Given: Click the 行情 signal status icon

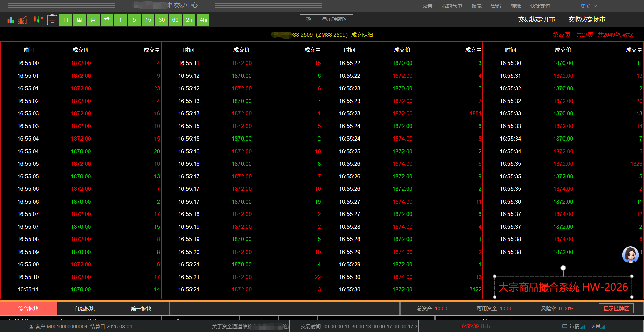Looking at the screenshot, I should [x=583, y=327].
